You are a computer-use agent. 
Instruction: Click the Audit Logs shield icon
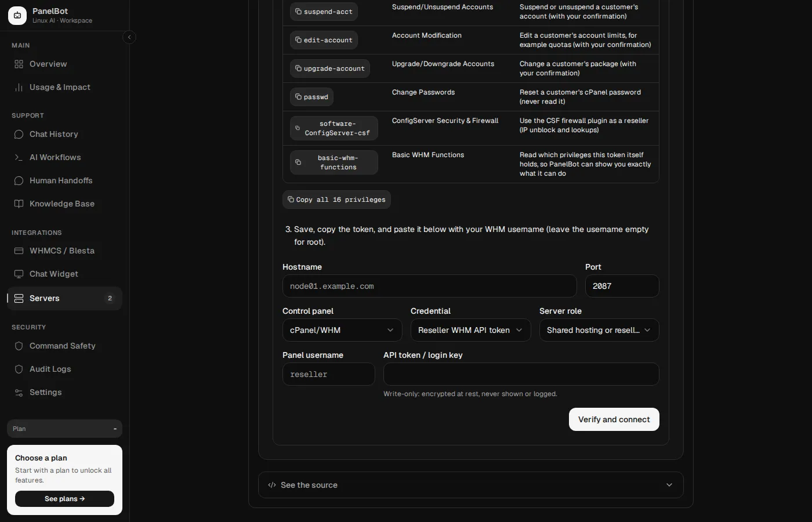[x=19, y=369]
